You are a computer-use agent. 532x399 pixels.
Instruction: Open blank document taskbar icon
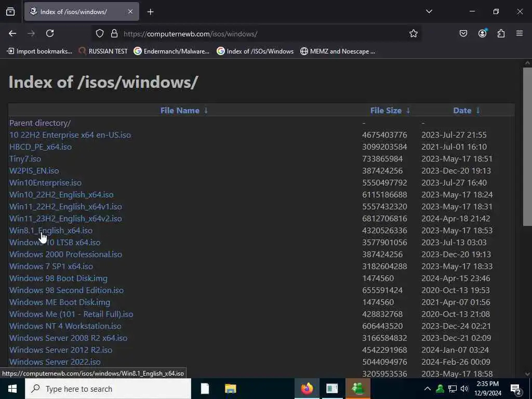205,389
